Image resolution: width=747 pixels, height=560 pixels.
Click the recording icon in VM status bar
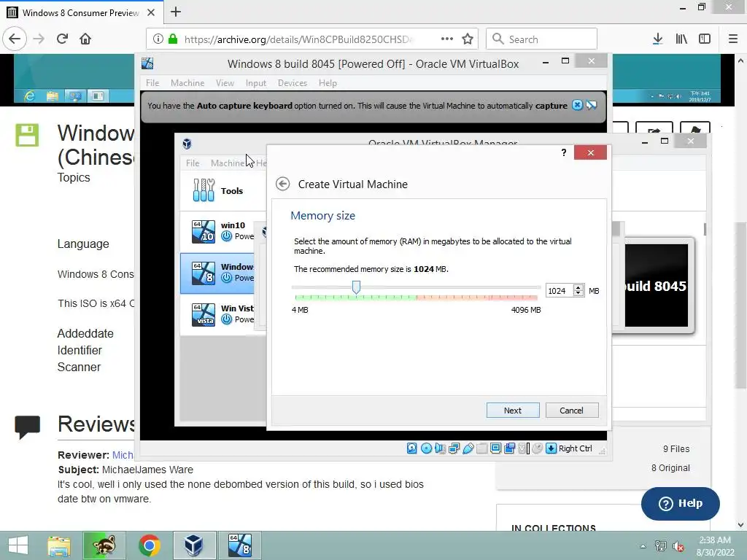[x=509, y=448]
